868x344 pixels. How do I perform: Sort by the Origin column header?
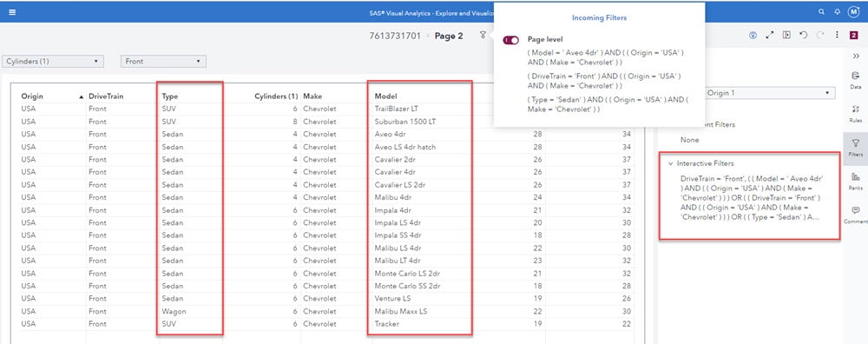[x=32, y=96]
